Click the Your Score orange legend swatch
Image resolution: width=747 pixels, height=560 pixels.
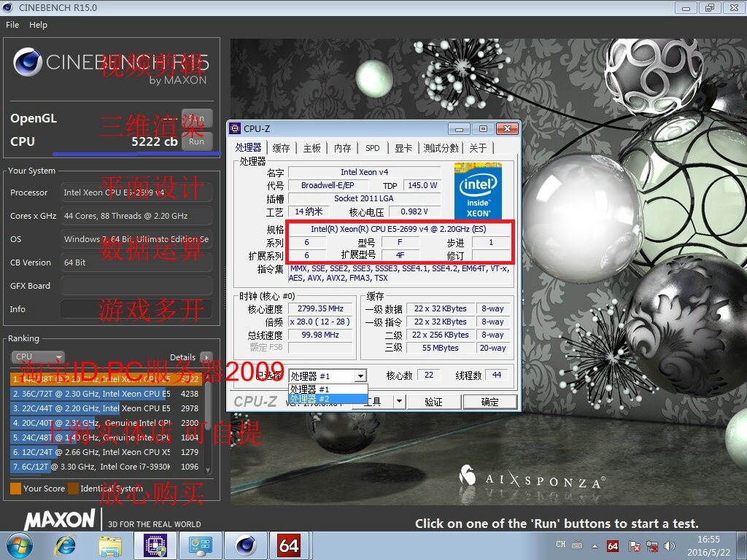pos(16,489)
